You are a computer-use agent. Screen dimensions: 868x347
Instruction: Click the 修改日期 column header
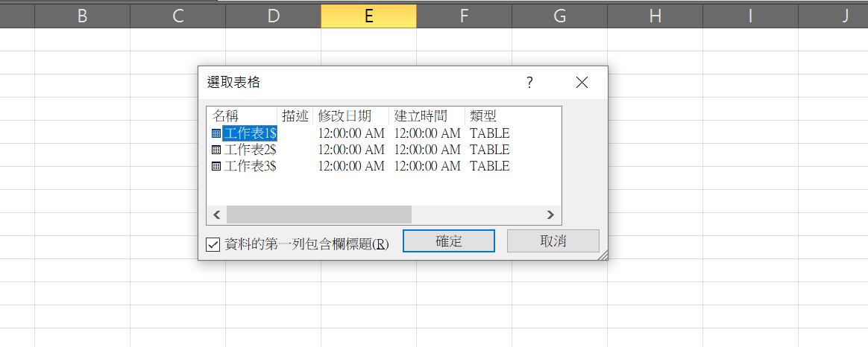351,116
